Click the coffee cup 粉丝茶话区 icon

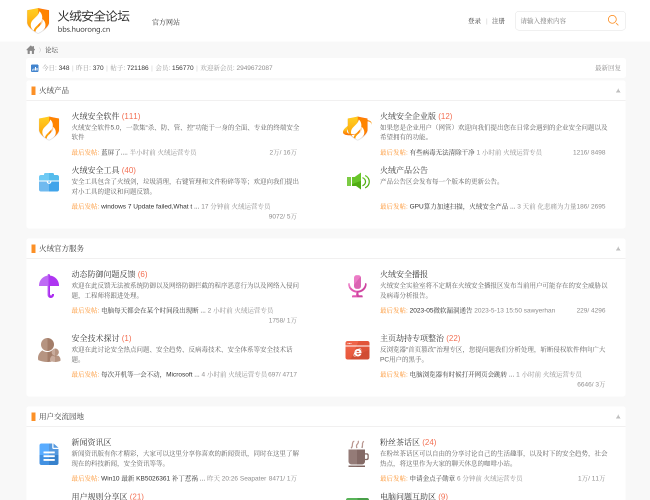pos(357,454)
